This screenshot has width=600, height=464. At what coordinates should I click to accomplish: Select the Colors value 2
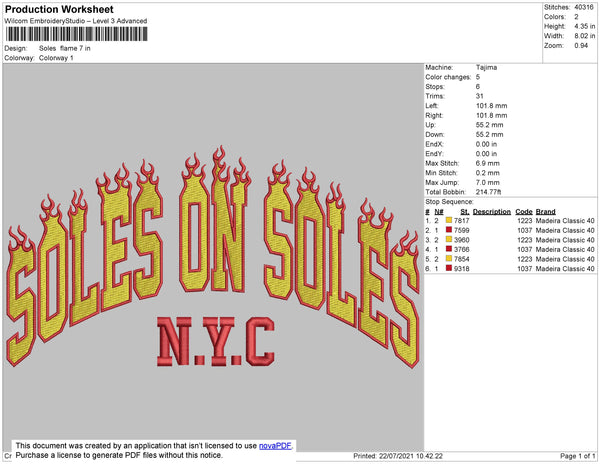[576, 17]
